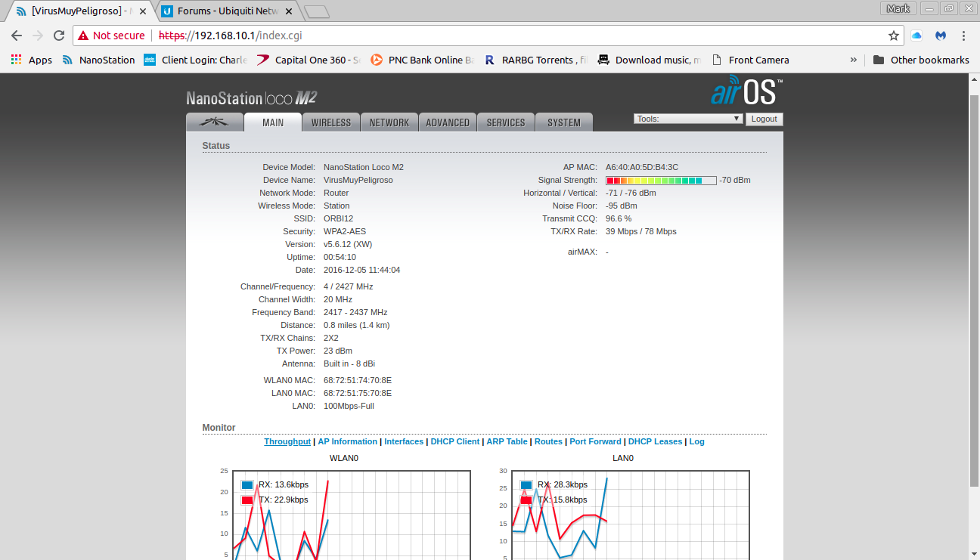
Task: Click the Logout button
Action: (x=764, y=119)
